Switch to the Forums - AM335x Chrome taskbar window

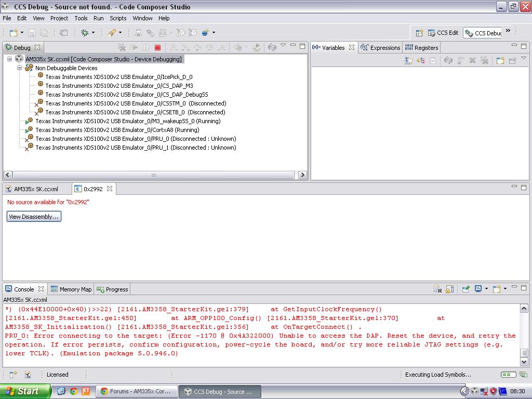tap(137, 391)
